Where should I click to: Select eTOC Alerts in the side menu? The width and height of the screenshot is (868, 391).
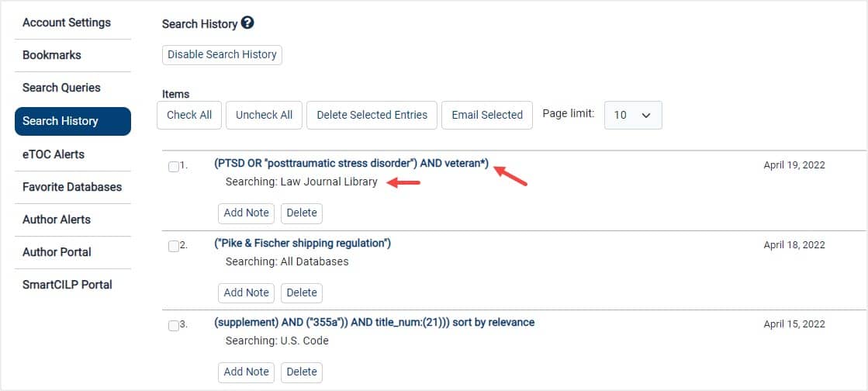54,154
